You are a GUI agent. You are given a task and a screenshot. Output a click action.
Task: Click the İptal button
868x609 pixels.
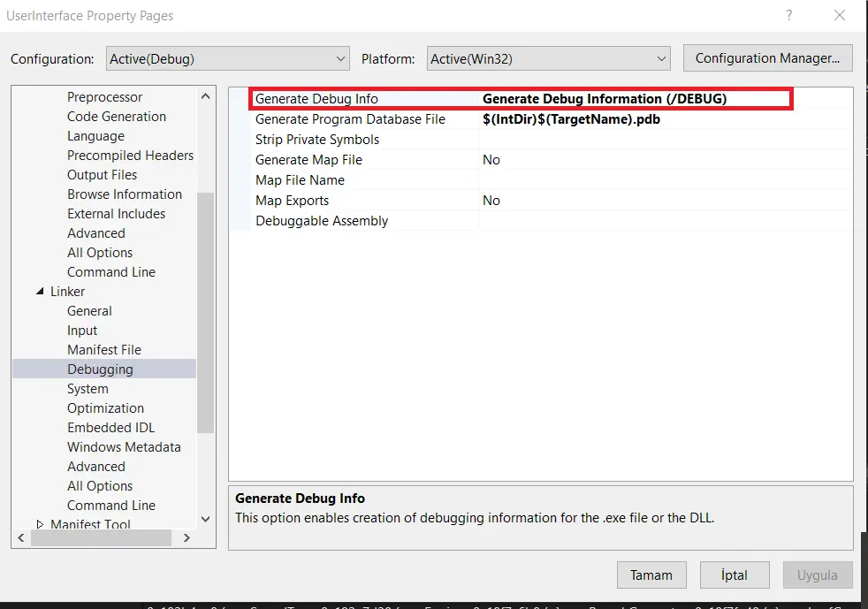(x=735, y=575)
